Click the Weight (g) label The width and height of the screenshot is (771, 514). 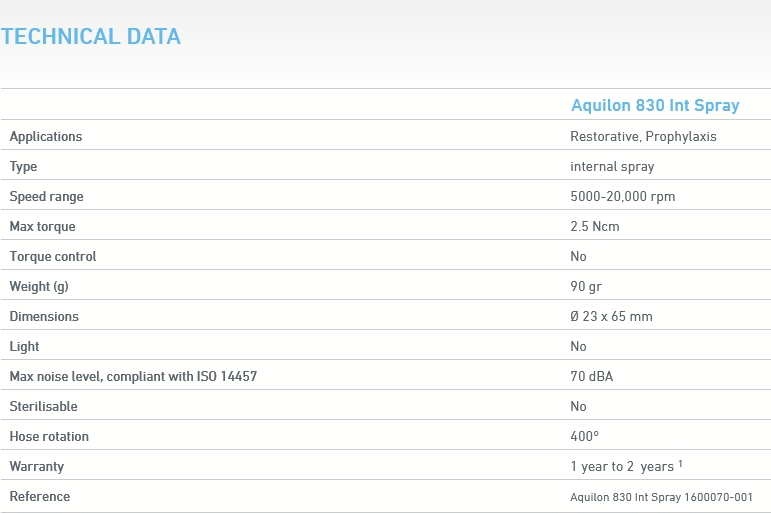(39, 286)
